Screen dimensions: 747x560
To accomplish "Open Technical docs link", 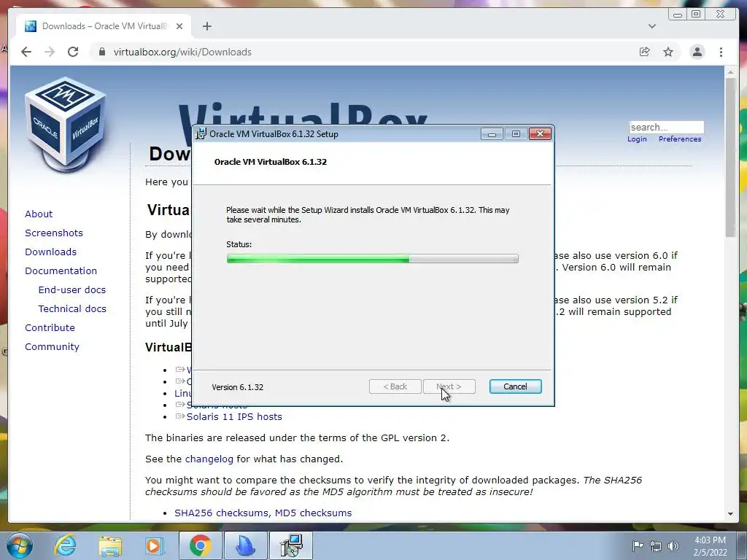I will tap(72, 309).
